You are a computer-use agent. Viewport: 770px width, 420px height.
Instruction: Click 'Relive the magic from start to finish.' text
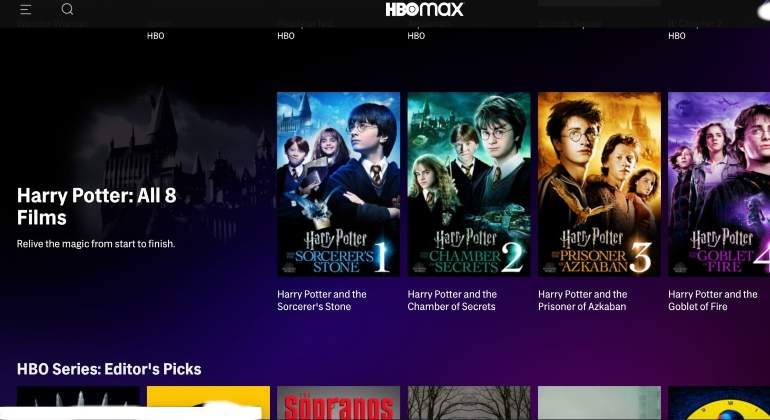[x=96, y=244]
